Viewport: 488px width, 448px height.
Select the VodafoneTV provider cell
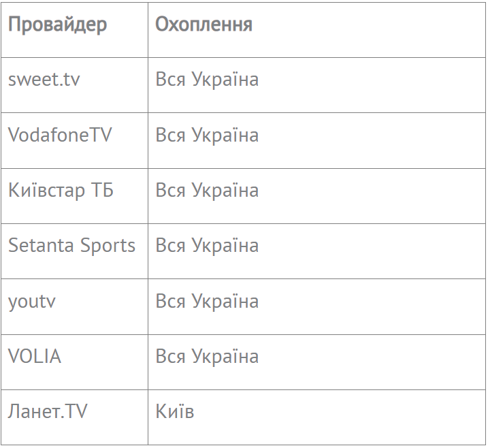click(x=60, y=135)
